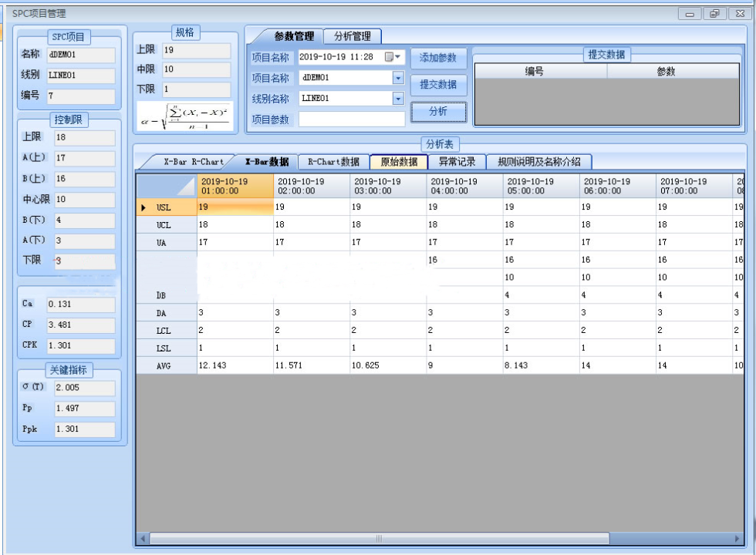756x555 pixels.
Task: Expand the dDEMO1 项目名称 dropdown
Action: pos(398,78)
